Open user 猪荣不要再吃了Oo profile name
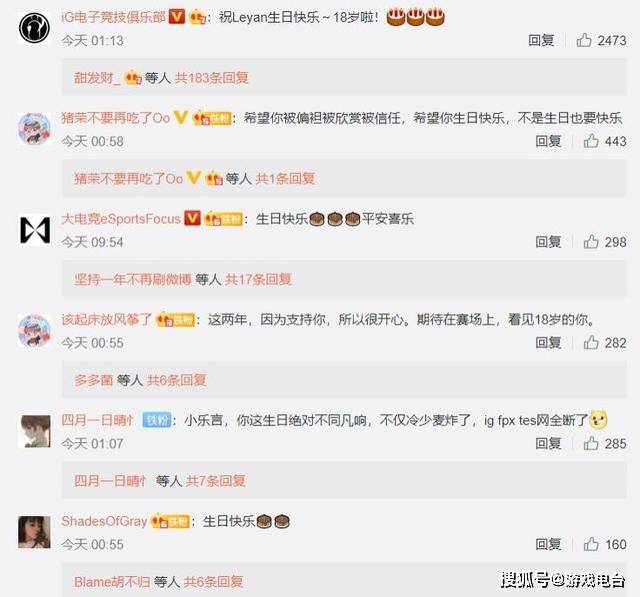 116,118
